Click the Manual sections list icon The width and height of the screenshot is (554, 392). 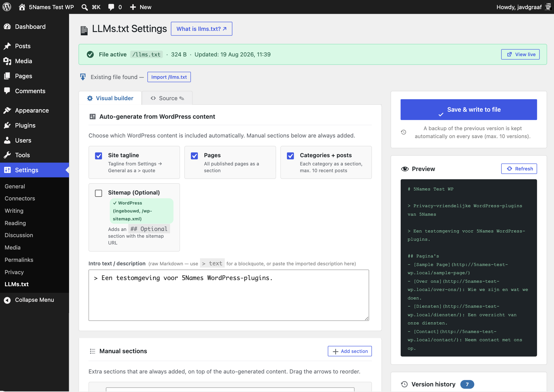coord(93,351)
